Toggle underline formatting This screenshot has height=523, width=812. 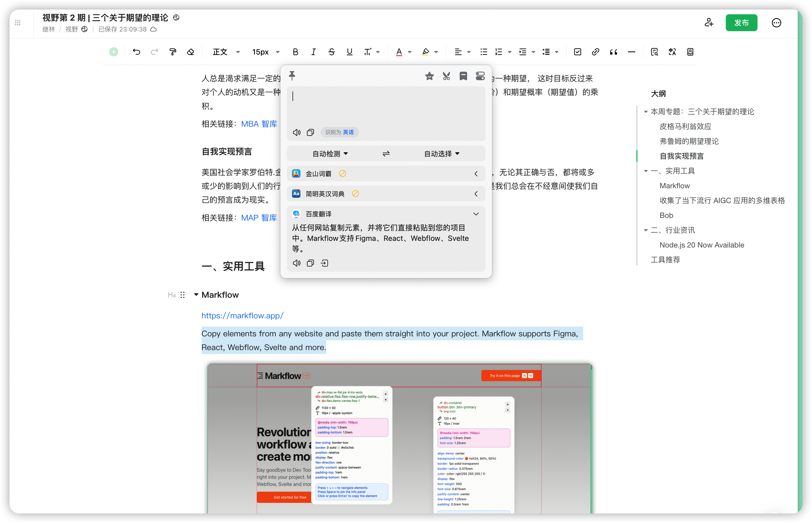(x=350, y=52)
